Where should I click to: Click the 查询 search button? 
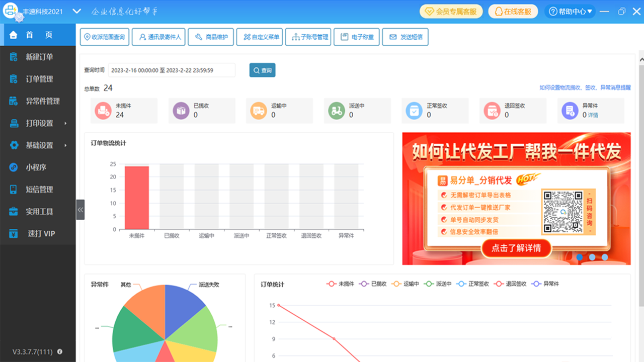[262, 70]
